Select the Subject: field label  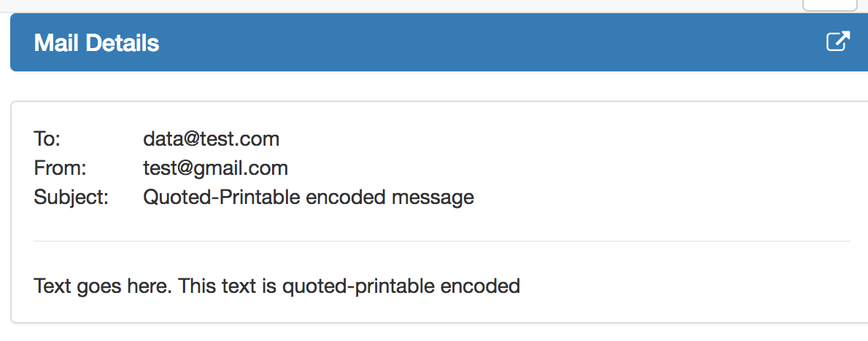[71, 197]
